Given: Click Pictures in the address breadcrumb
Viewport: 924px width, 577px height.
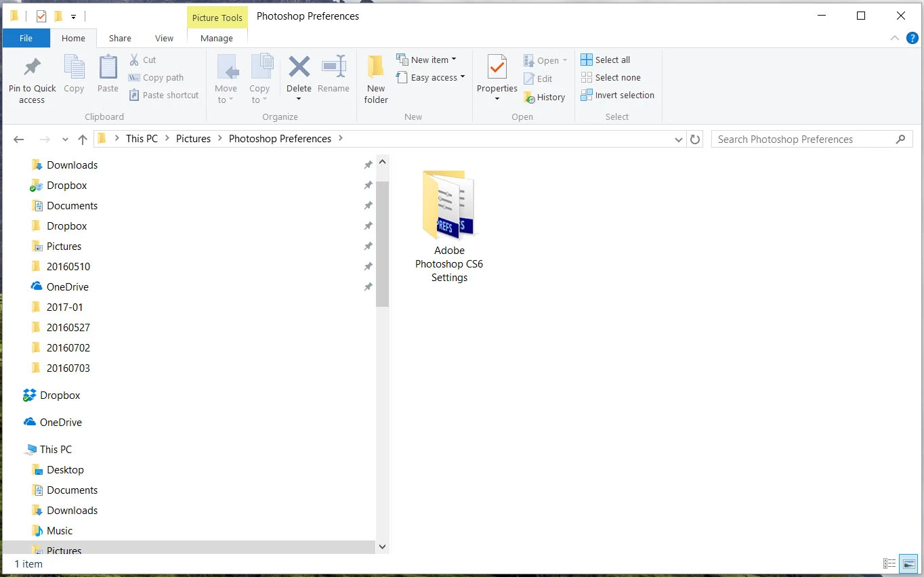Looking at the screenshot, I should coord(193,138).
